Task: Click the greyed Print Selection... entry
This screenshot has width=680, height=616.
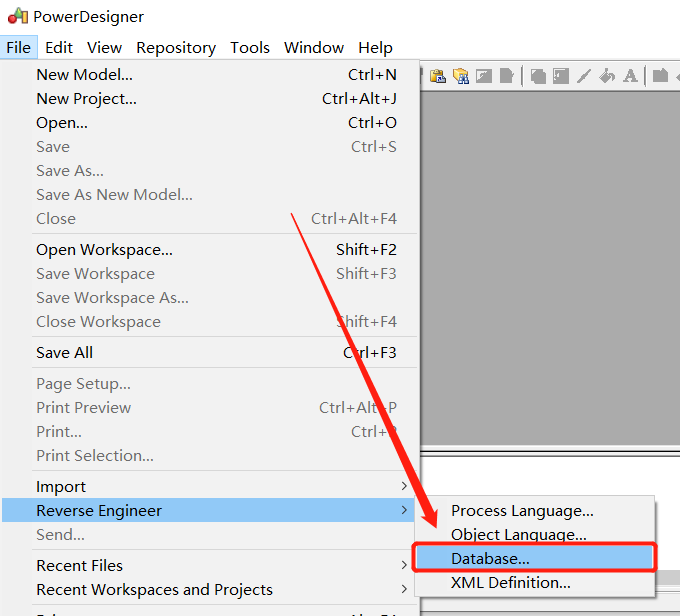Action: pyautogui.click(x=210, y=455)
